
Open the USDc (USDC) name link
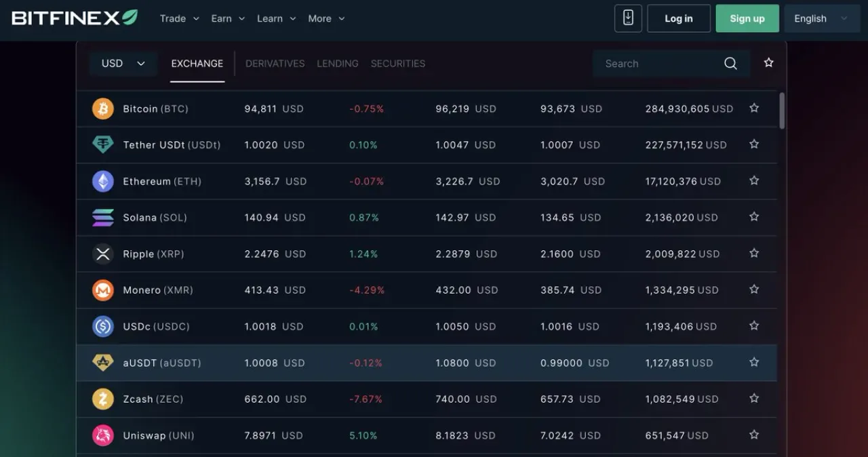click(156, 326)
